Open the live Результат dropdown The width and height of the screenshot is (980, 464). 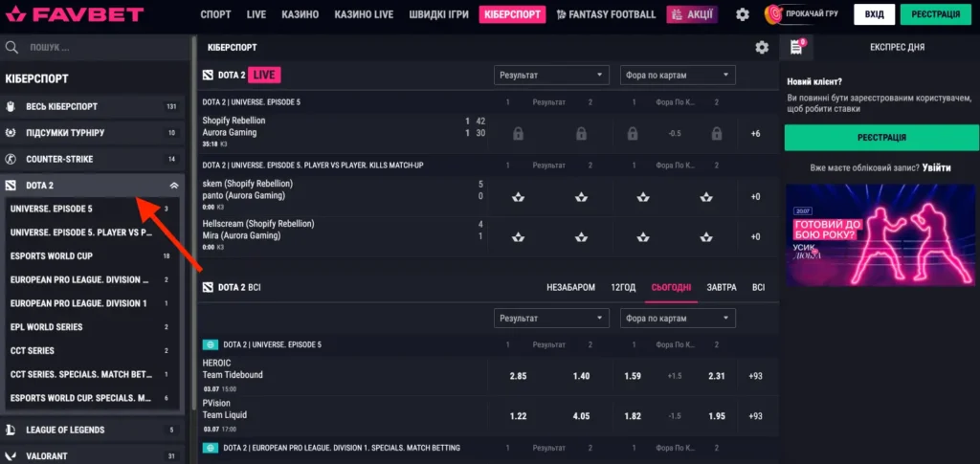(x=551, y=76)
